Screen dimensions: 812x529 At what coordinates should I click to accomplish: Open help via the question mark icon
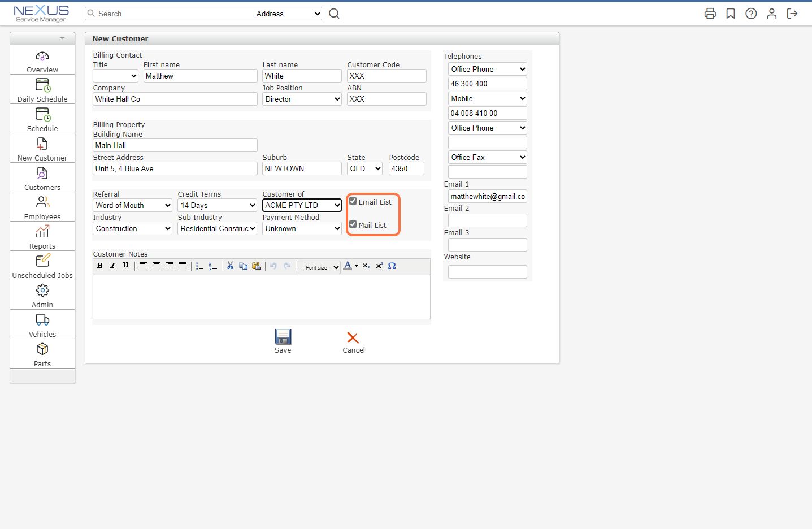coord(751,14)
